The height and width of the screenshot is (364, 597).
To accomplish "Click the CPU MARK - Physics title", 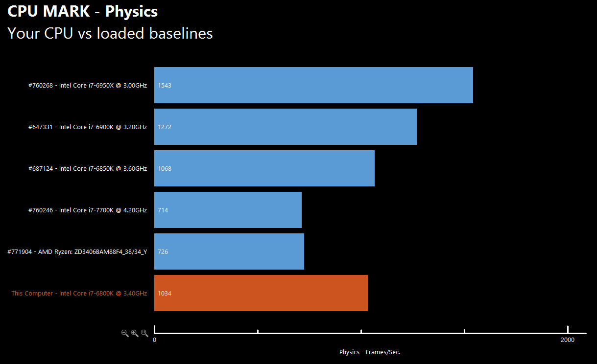I will tap(83, 11).
